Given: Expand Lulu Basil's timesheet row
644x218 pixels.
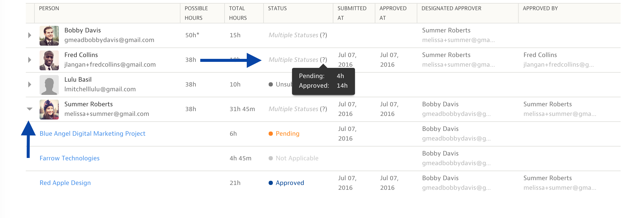Looking at the screenshot, I should pos(30,85).
